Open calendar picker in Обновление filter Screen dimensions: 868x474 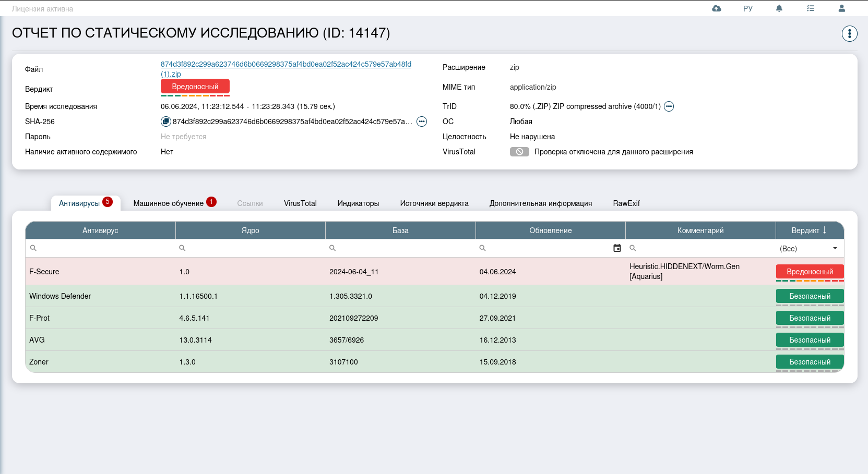(617, 248)
